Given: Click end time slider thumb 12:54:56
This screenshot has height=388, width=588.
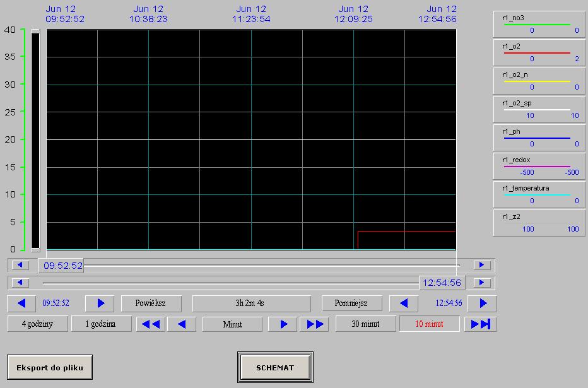Looking at the screenshot, I should (442, 283).
